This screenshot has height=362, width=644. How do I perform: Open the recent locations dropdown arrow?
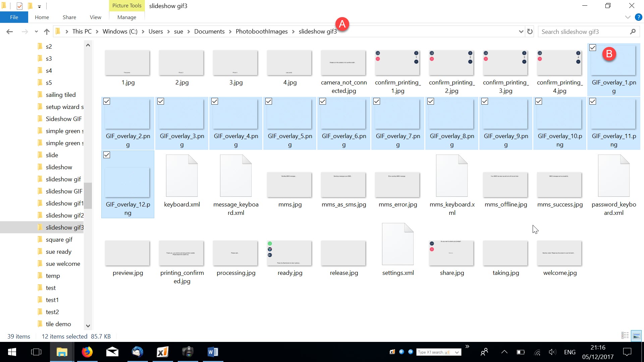coord(36,32)
